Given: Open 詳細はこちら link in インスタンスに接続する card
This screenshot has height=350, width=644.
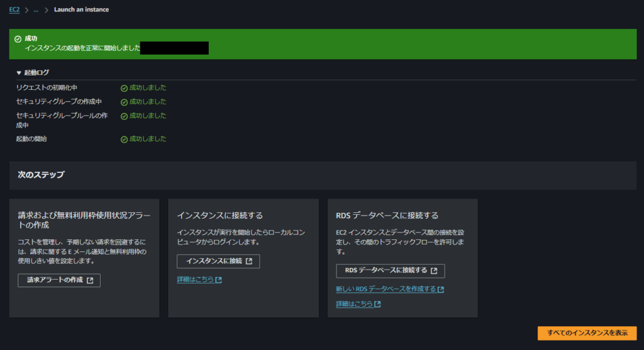Looking at the screenshot, I should tap(196, 280).
